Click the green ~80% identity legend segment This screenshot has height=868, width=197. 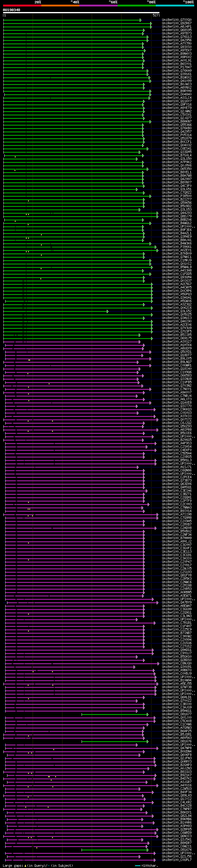pyautogui.click(x=137, y=6)
